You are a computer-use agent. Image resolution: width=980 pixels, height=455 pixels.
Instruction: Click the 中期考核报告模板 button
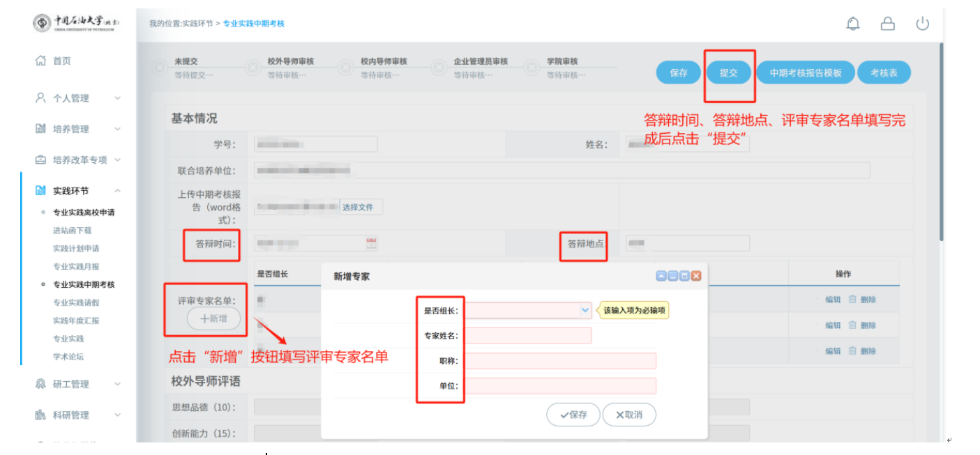click(805, 73)
